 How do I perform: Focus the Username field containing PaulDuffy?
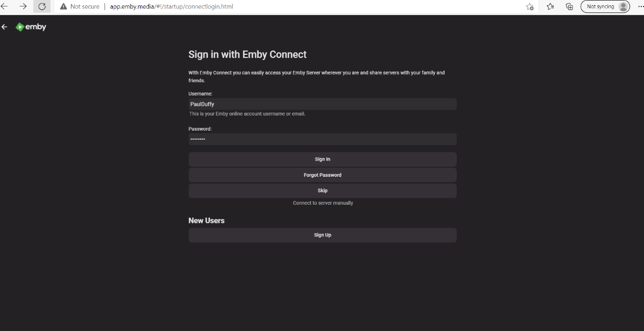322,104
